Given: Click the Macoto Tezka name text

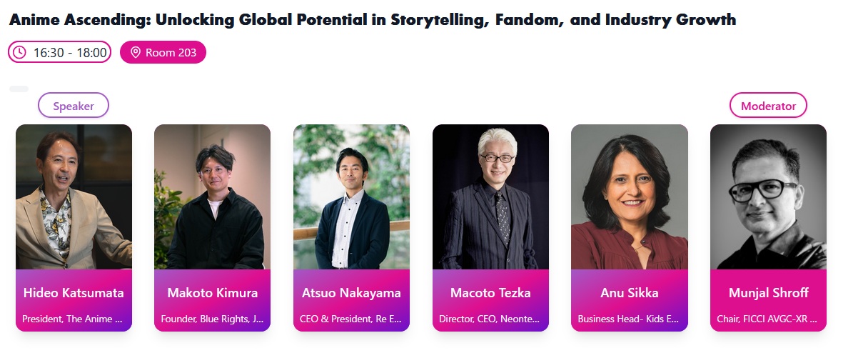Looking at the screenshot, I should coord(490,293).
